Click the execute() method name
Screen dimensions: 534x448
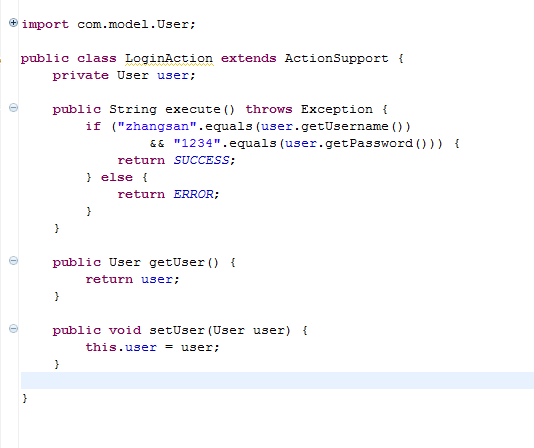tap(200, 109)
